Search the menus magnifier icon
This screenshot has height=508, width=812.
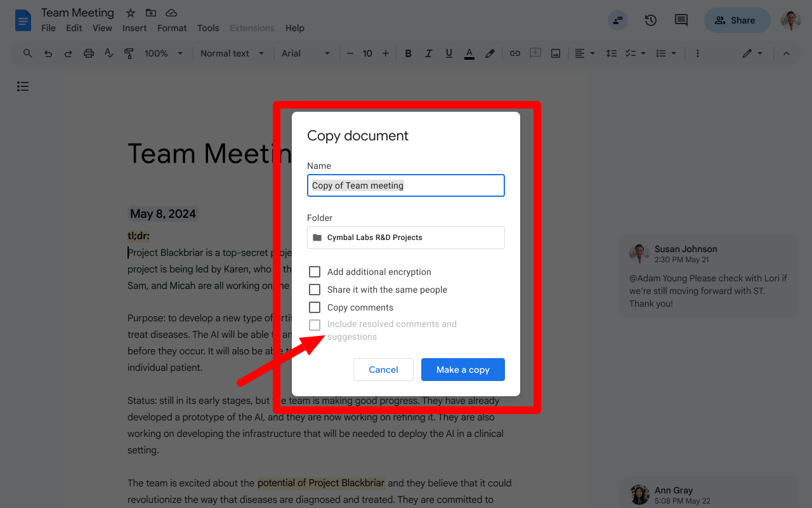coord(28,53)
